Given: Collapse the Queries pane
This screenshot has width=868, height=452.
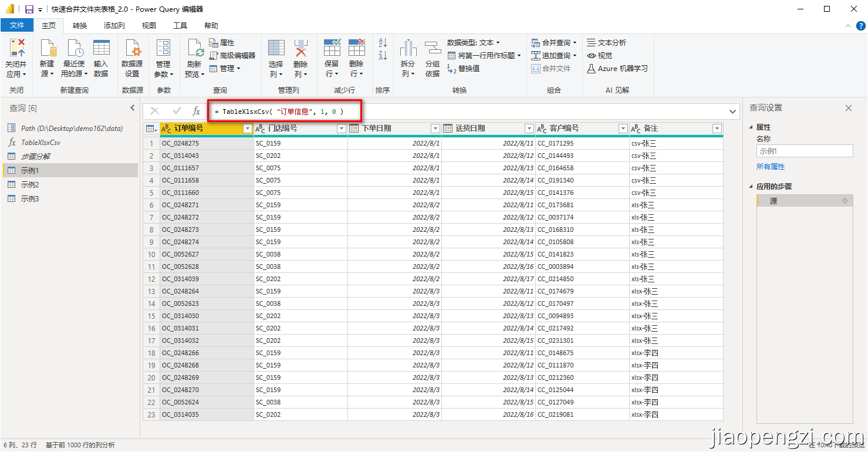Looking at the screenshot, I should pyautogui.click(x=132, y=108).
